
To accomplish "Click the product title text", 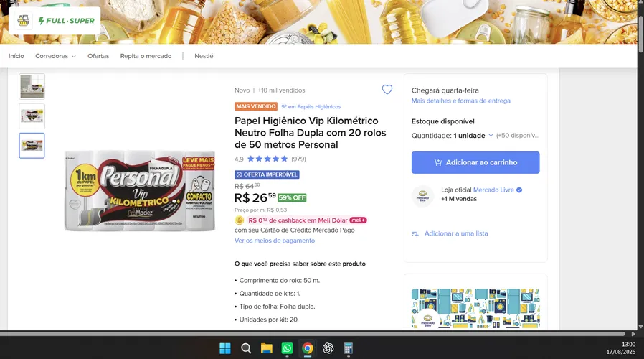I will 310,132.
